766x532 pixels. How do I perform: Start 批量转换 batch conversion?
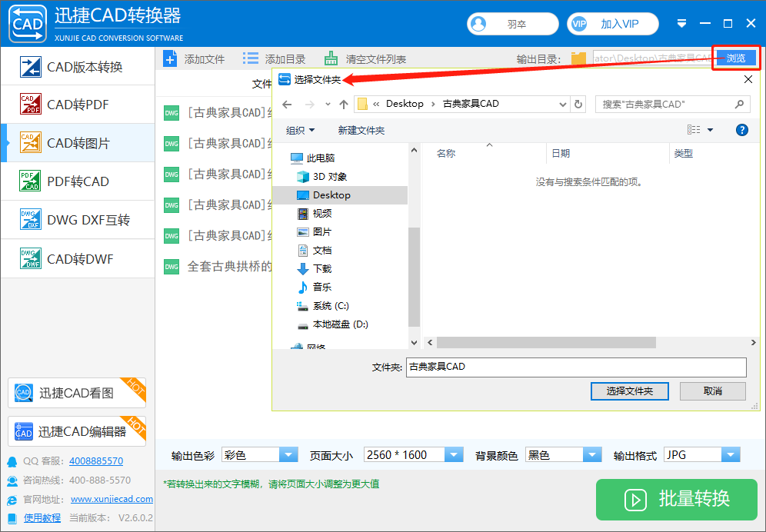(677, 499)
